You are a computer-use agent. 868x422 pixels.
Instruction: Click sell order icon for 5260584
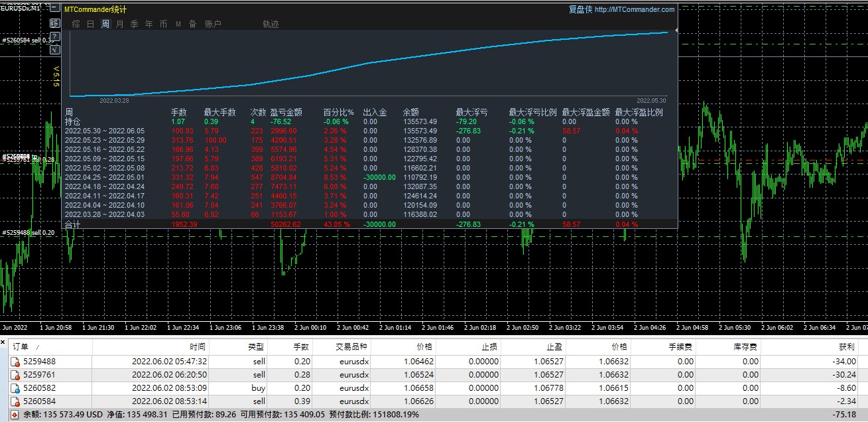coord(15,401)
